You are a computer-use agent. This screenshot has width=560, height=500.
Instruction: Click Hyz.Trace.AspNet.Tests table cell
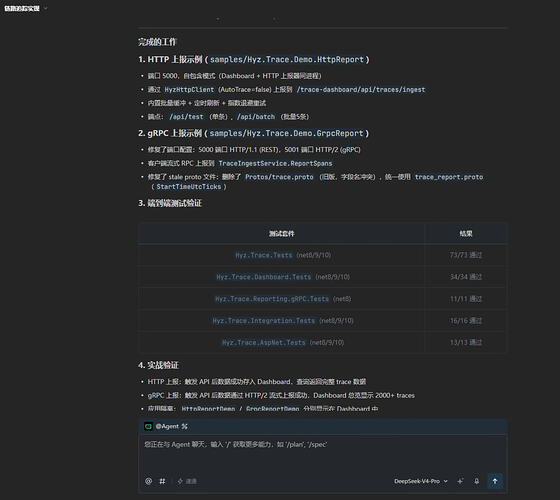coord(264,342)
